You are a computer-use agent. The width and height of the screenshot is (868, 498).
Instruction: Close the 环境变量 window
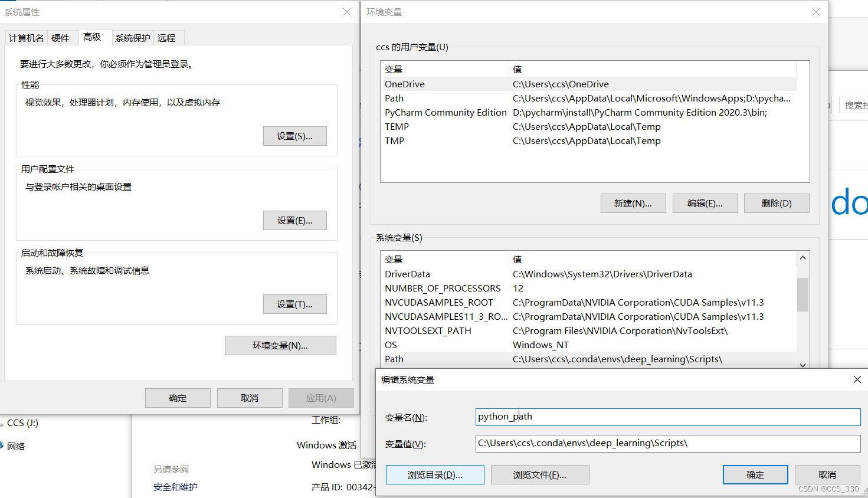tap(816, 12)
